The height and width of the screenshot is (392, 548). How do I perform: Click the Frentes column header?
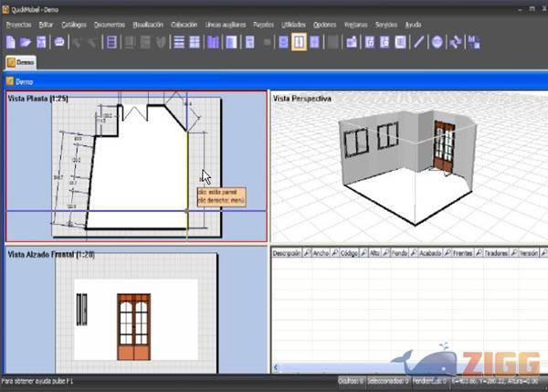pyautogui.click(x=463, y=253)
